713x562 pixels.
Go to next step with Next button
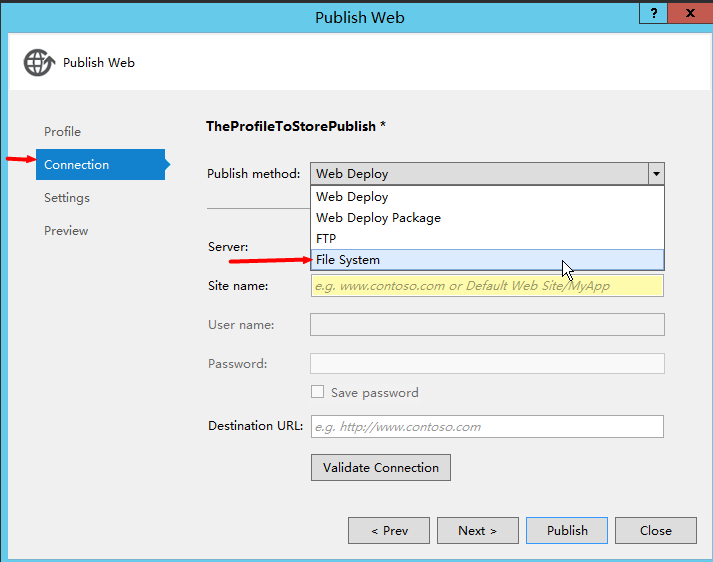coord(477,531)
